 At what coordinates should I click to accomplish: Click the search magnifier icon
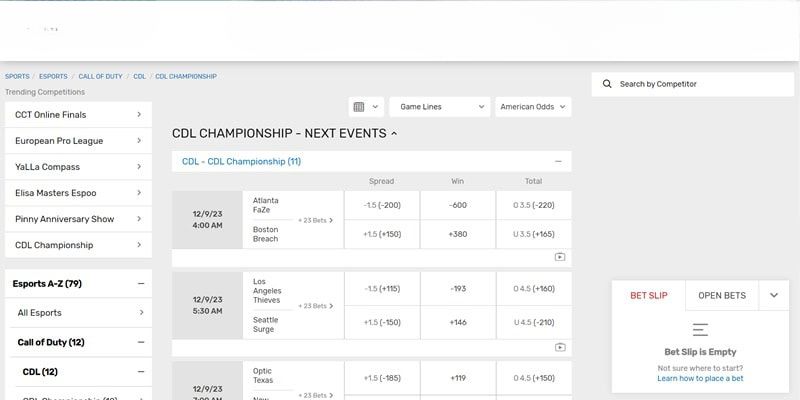coord(607,84)
